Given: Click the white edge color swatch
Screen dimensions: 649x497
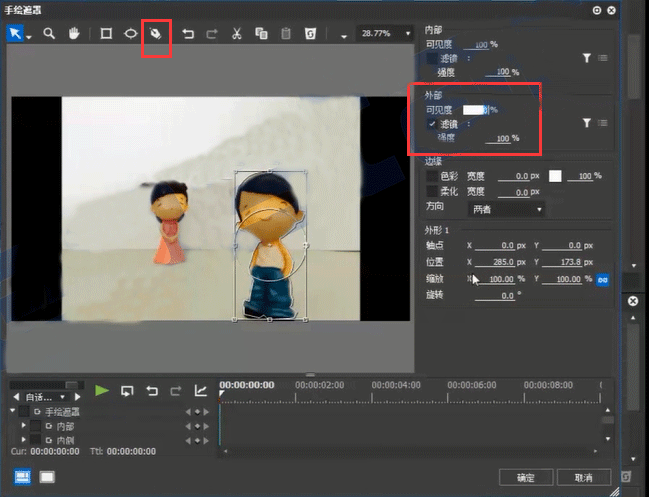Looking at the screenshot, I should pos(555,176).
